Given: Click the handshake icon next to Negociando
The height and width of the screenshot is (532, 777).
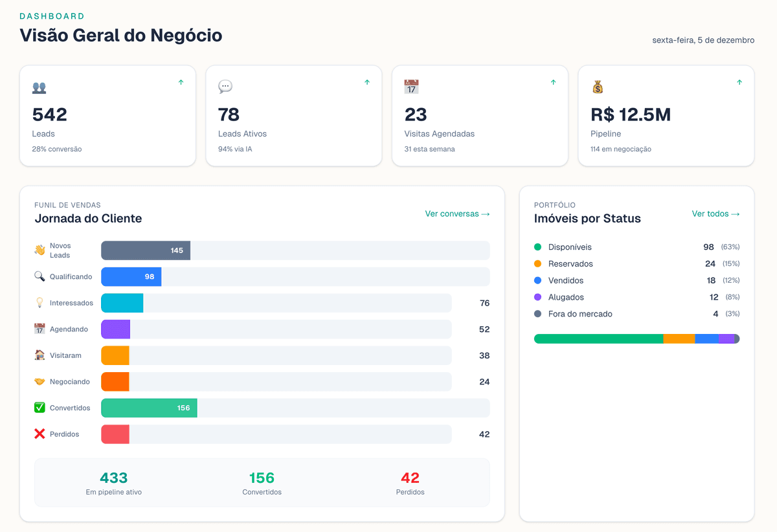Looking at the screenshot, I should (x=40, y=381).
